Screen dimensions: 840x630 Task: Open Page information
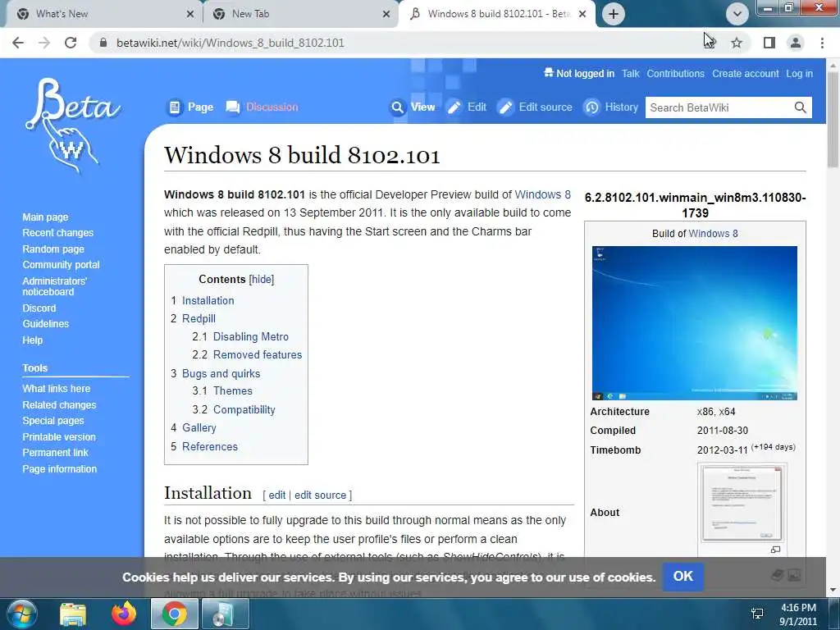[59, 468]
